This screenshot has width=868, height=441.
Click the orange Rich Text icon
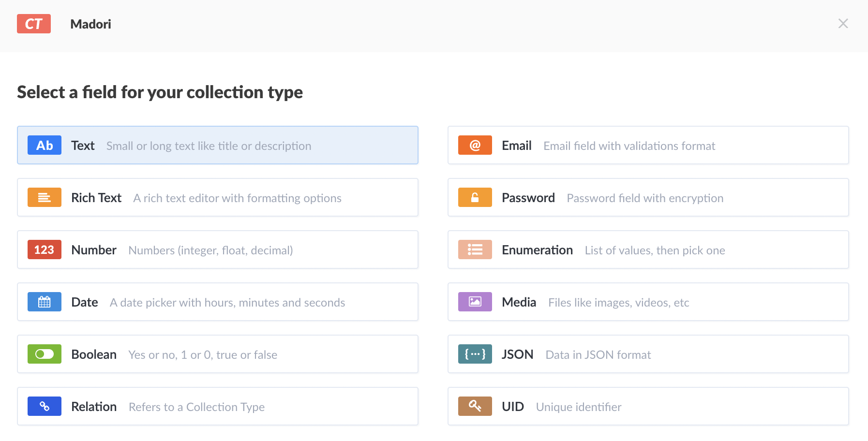[x=44, y=197]
